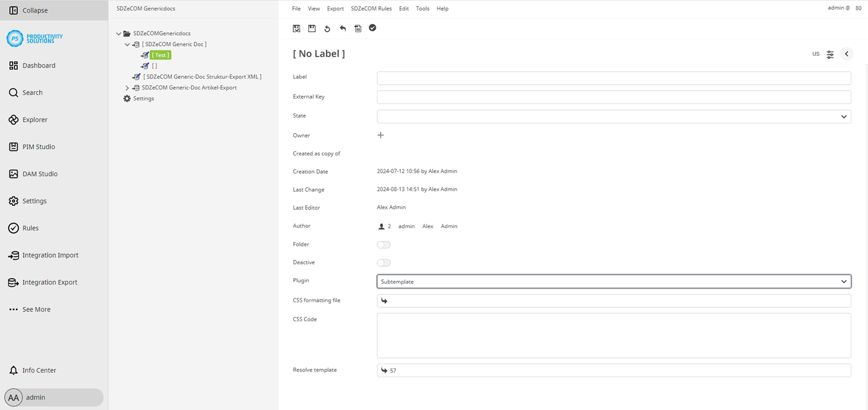Open Integration Export in the sidebar
Viewport: 868px width, 410px height.
tap(49, 282)
